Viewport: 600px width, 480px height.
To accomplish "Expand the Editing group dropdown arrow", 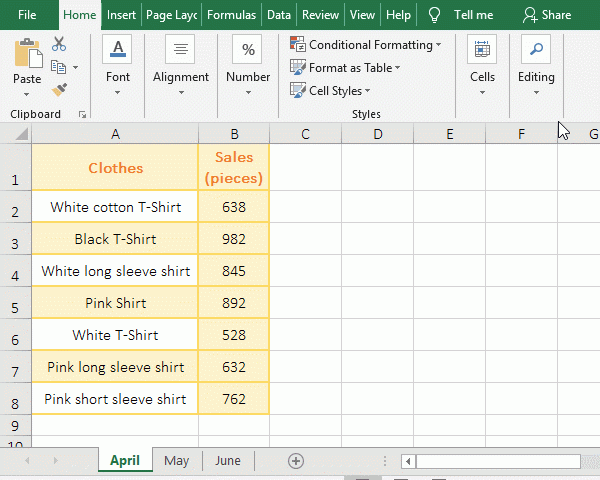I will click(x=536, y=93).
